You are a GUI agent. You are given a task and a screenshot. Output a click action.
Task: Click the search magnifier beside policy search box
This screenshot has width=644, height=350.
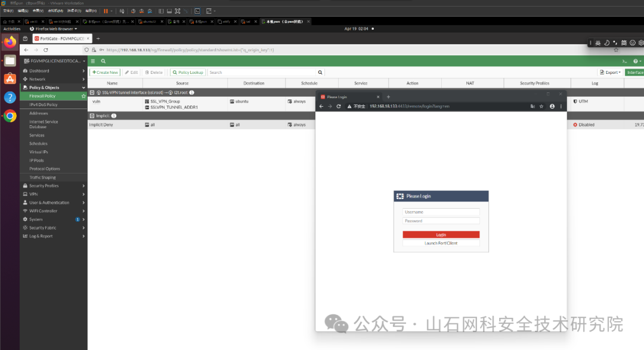(x=320, y=72)
